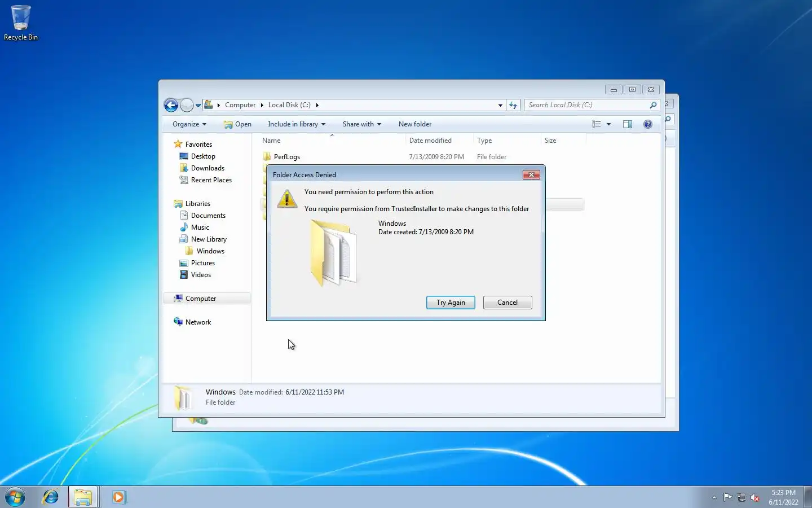Image resolution: width=812 pixels, height=508 pixels.
Task: Click Open in the toolbar
Action: (237, 124)
